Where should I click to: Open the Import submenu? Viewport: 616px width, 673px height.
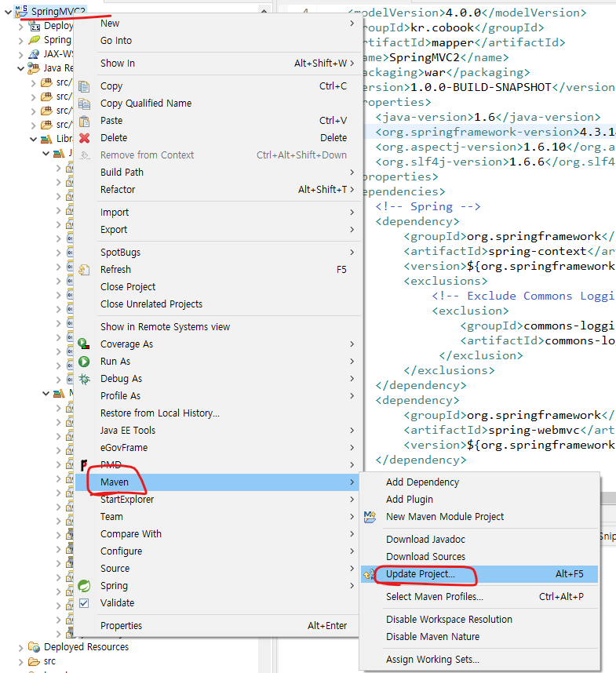coord(217,213)
